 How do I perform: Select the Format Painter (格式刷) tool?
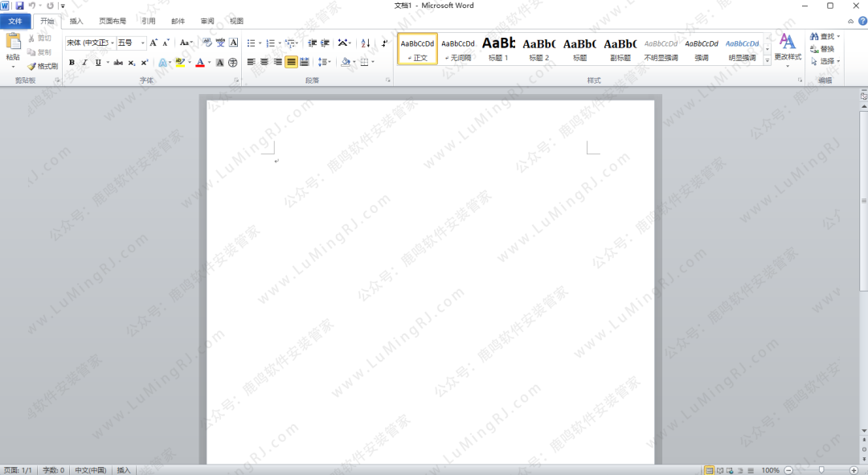[43, 67]
